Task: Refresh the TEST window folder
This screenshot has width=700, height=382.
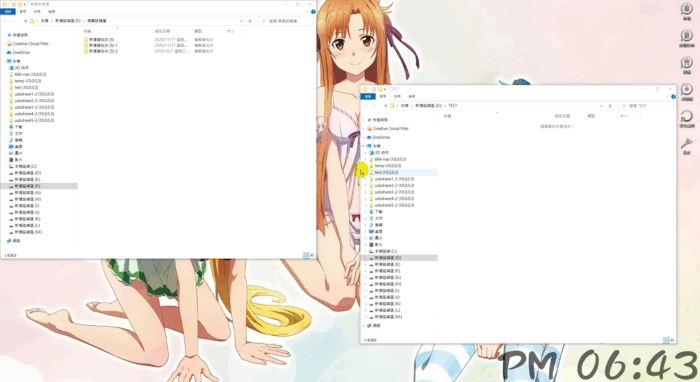Action: pos(610,106)
